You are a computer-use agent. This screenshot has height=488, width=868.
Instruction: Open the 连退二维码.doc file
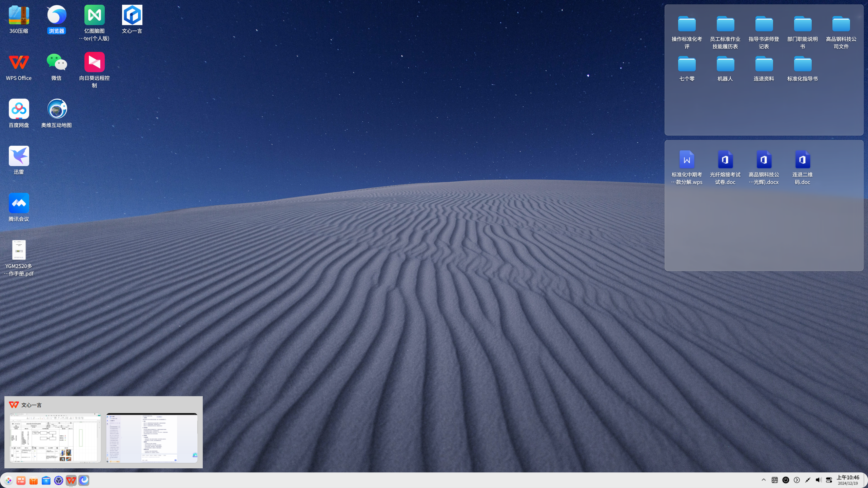803,168
